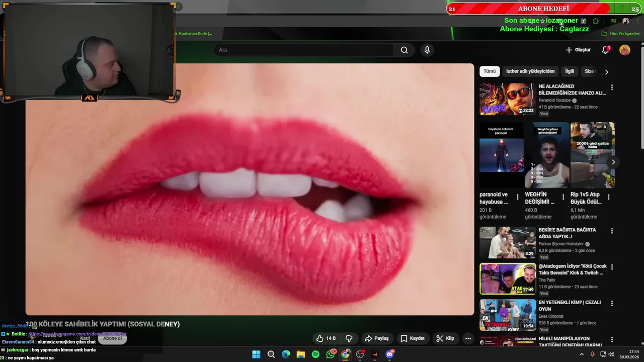
Task: Click '100 KÖLEYE SAHİBELİK YAPTIM!' video title
Action: 103,324
